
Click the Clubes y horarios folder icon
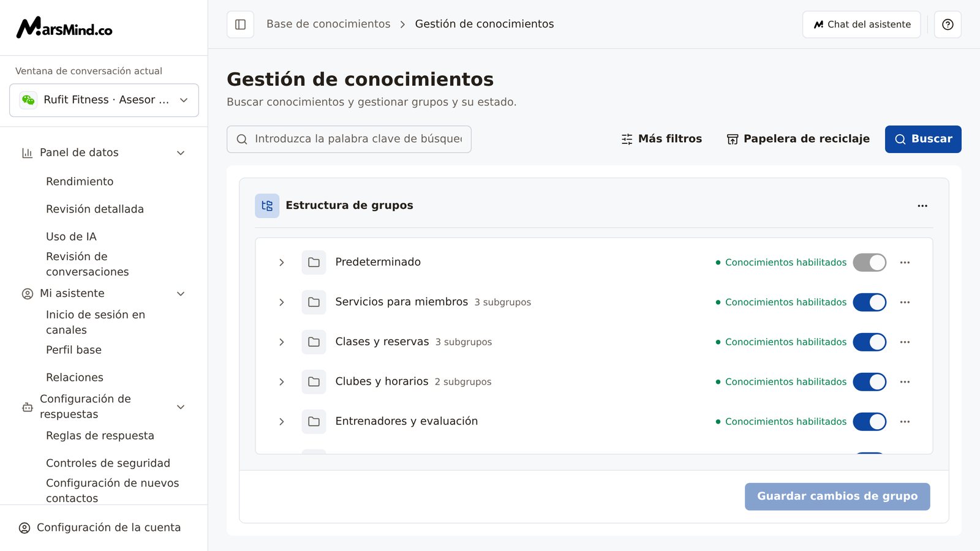(x=314, y=381)
